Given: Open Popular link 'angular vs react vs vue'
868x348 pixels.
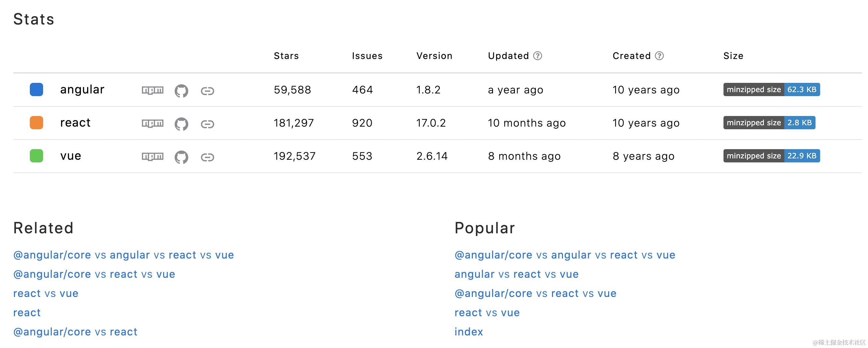Looking at the screenshot, I should pos(517,274).
